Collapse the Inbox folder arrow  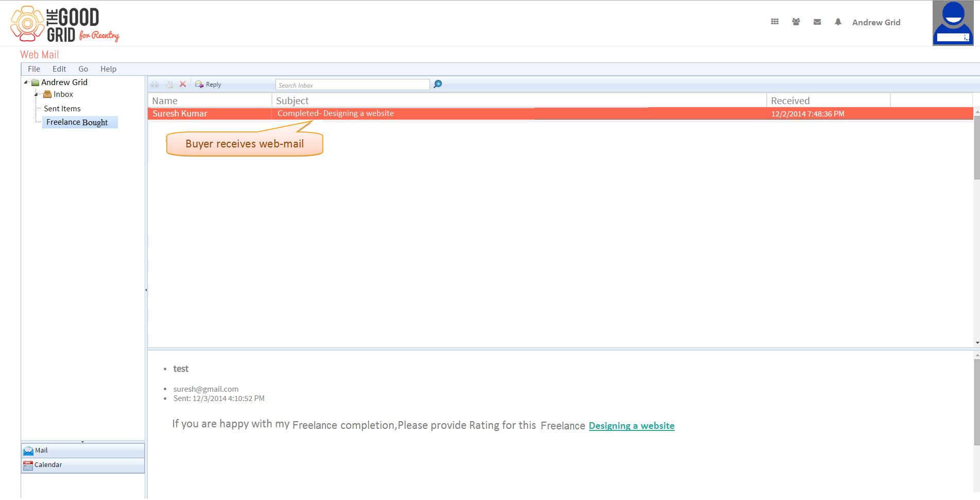tap(36, 94)
